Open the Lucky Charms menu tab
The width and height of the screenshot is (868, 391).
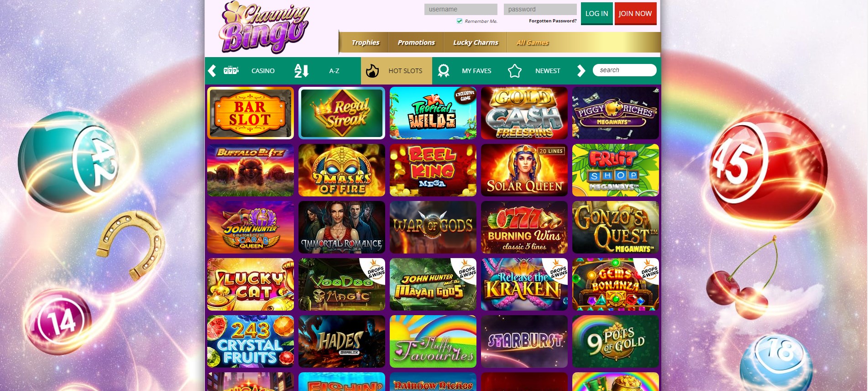(476, 42)
